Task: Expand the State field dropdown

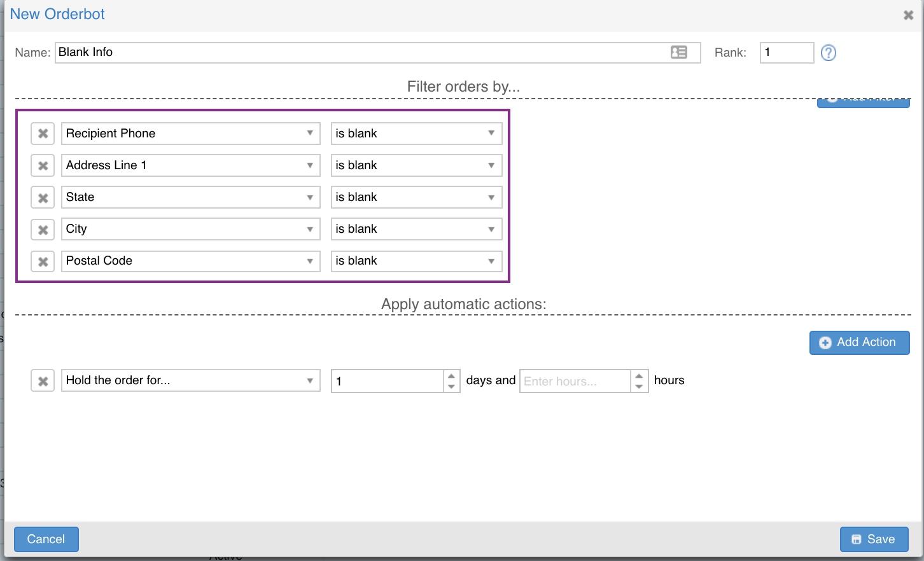Action: pos(191,197)
